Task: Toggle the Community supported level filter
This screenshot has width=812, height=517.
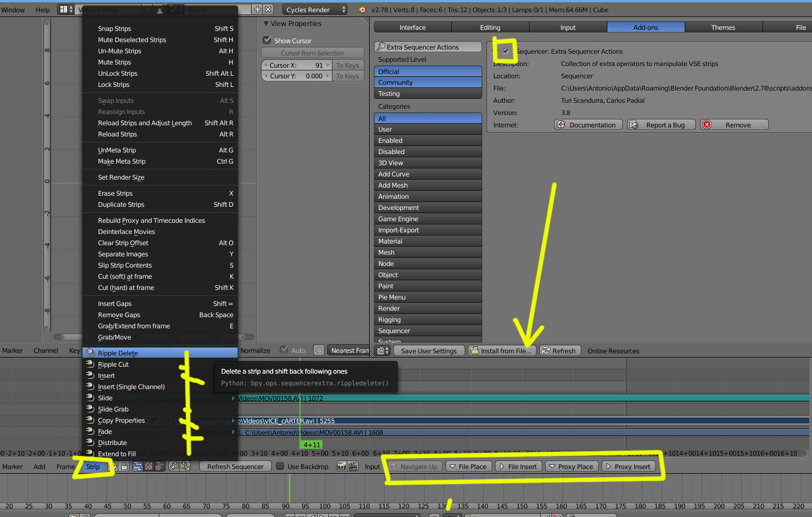Action: click(x=428, y=83)
